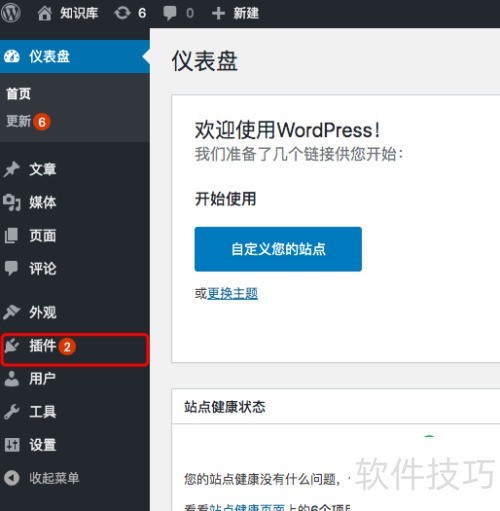This screenshot has width=500, height=511.
Task: Open 新建 menu in admin bar
Action: [x=246, y=13]
